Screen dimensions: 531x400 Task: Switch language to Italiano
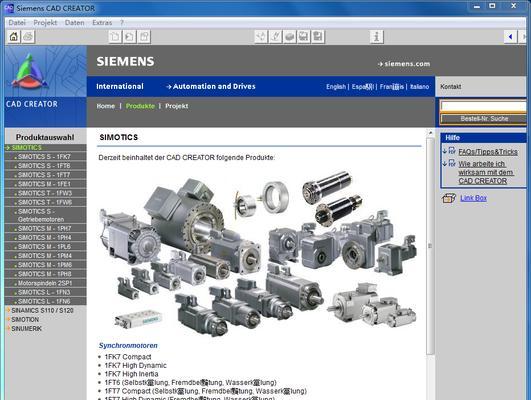420,87
